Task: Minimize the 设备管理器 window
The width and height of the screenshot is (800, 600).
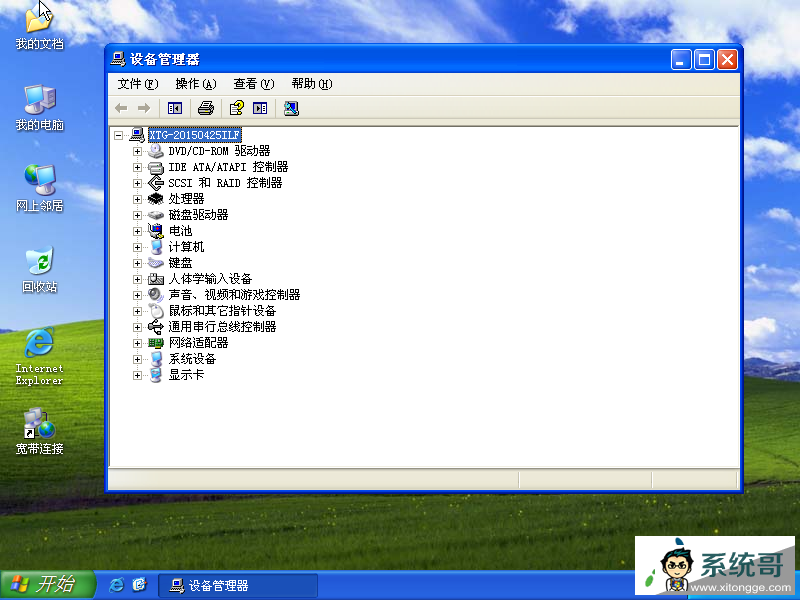Action: (x=681, y=60)
